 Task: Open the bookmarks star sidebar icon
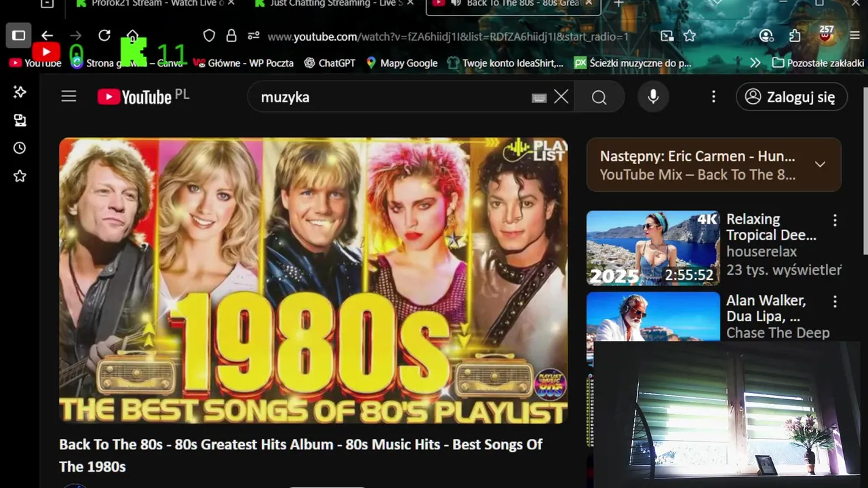[x=20, y=176]
